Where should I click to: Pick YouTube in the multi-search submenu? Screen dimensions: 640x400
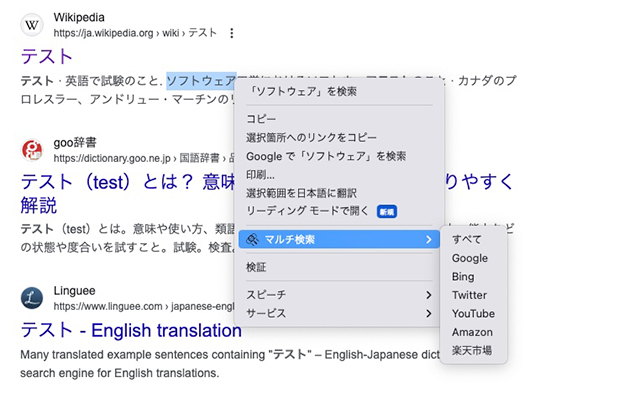[473, 313]
